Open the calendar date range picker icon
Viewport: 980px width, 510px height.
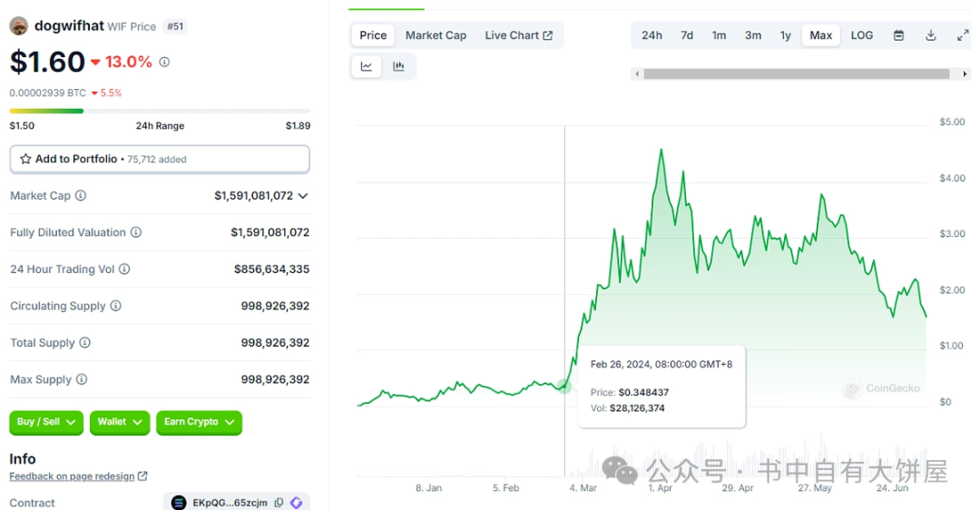898,35
